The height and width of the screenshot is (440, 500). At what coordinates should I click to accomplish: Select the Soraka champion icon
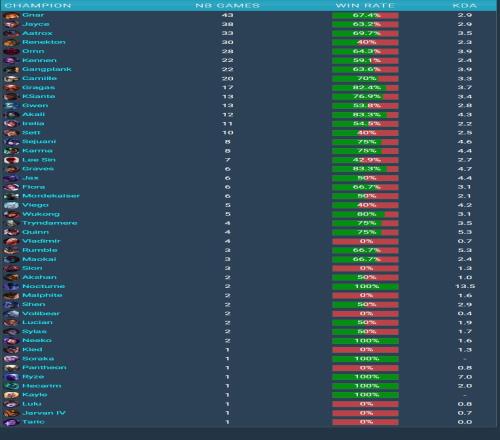(11, 359)
